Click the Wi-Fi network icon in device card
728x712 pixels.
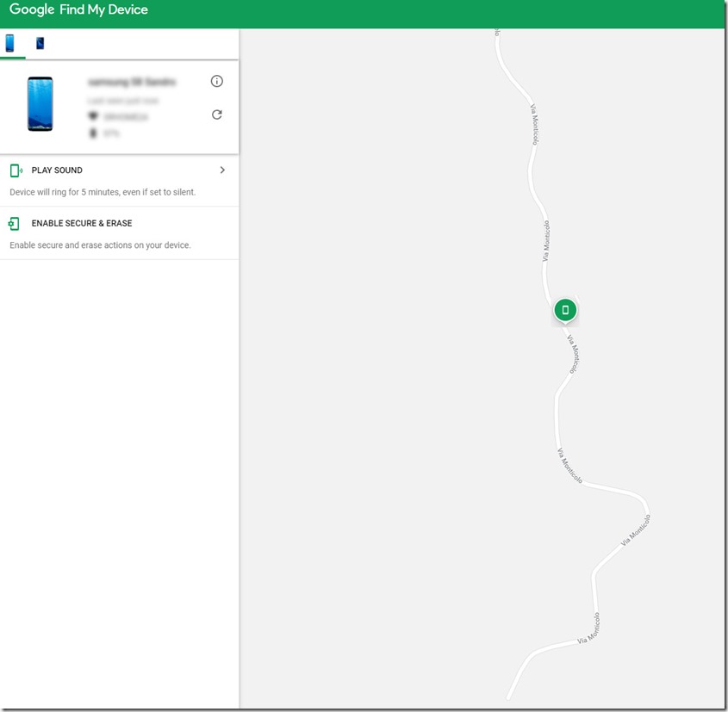[93, 115]
